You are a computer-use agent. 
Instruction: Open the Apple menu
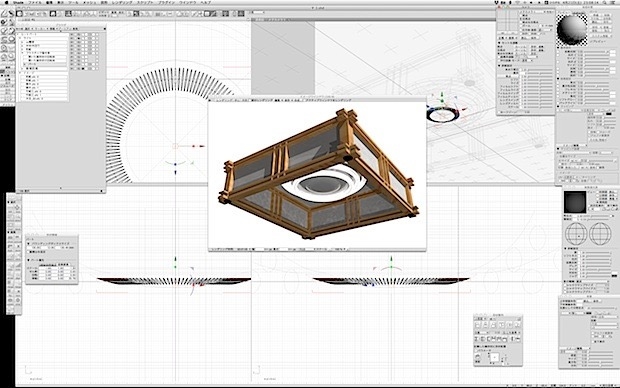[x=7, y=2]
